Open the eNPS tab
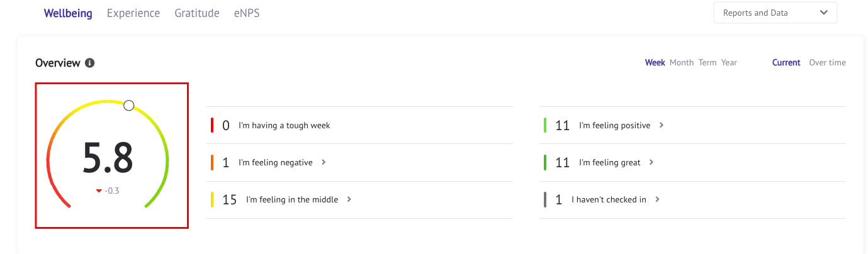The height and width of the screenshot is (254, 868). (x=247, y=13)
